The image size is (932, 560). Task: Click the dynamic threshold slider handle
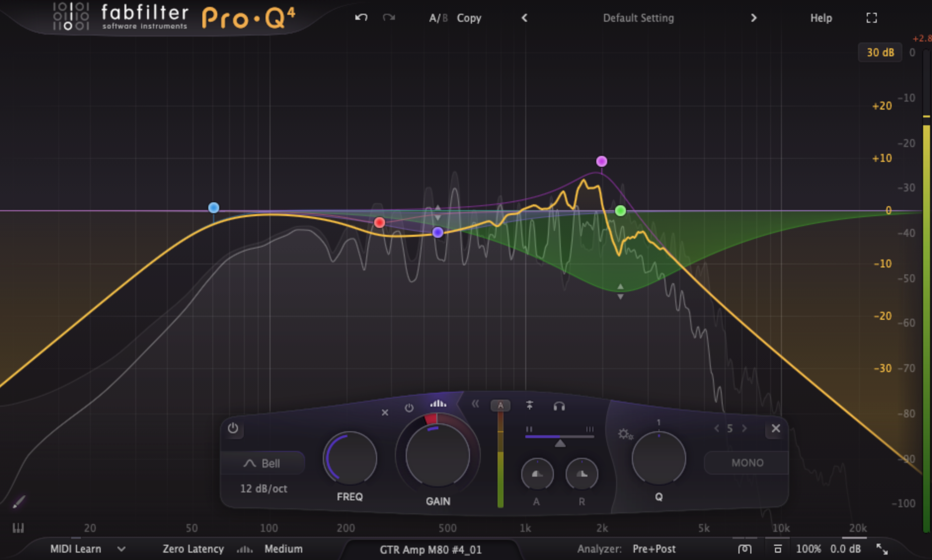click(560, 444)
